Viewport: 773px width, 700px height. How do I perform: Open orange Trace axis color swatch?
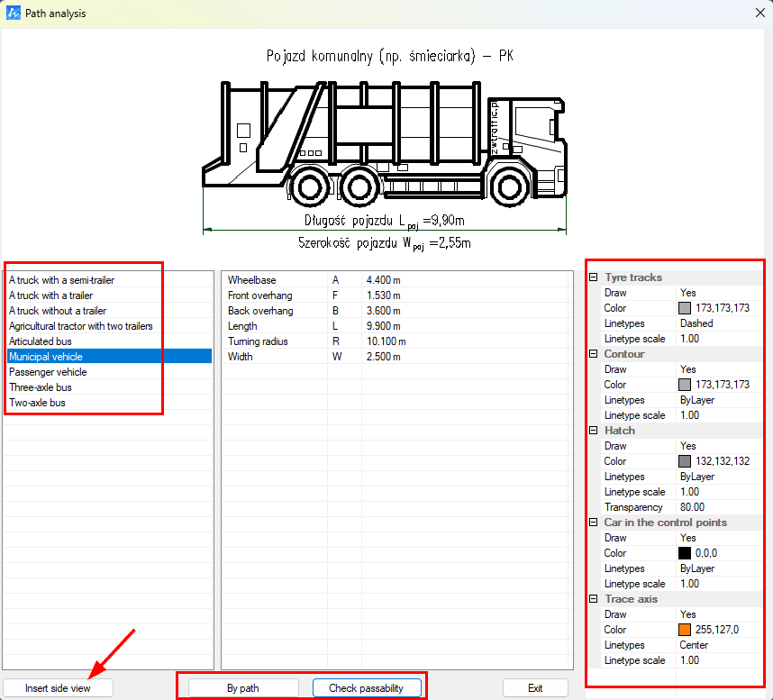[685, 630]
